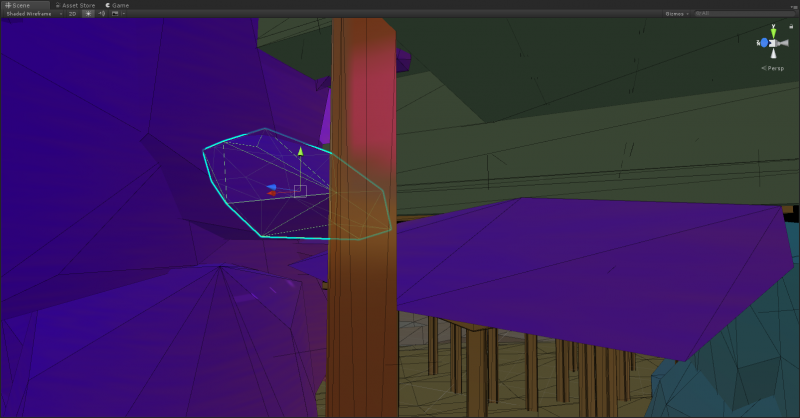Image resolution: width=800 pixels, height=418 pixels.
Task: Toggle scene audio with the speaker icon
Action: tap(102, 14)
